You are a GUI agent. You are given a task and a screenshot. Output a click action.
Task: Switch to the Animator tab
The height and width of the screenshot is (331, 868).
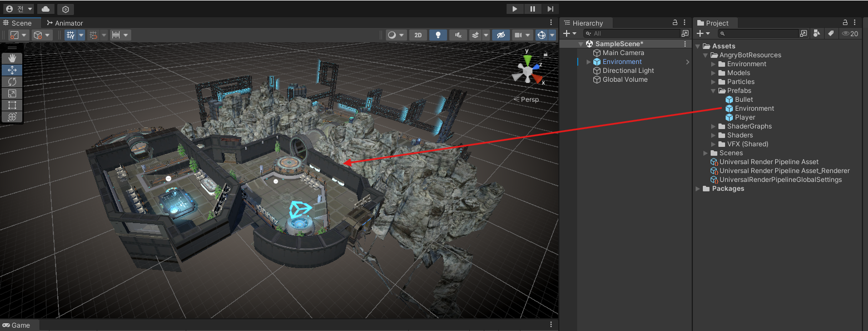[x=65, y=23]
